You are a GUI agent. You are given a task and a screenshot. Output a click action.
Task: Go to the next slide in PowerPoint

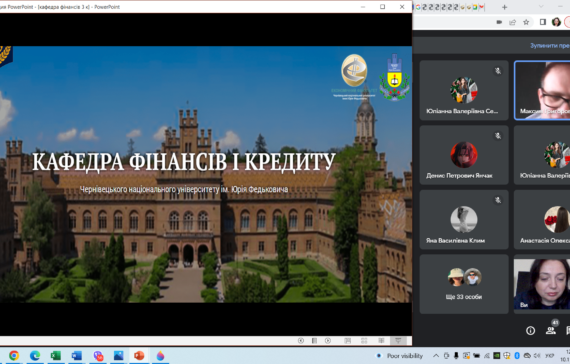[328, 340]
